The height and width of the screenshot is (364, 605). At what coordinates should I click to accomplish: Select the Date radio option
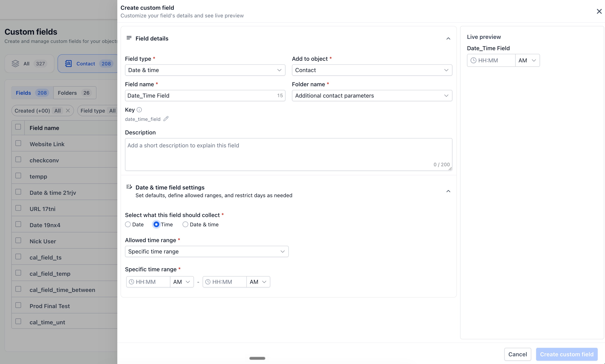[x=128, y=225]
